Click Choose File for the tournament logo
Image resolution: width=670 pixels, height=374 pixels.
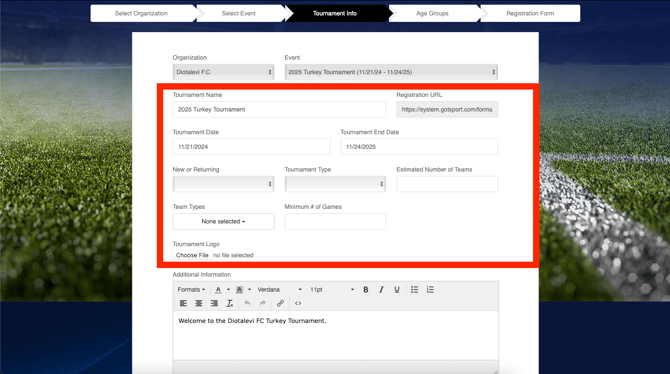point(192,255)
